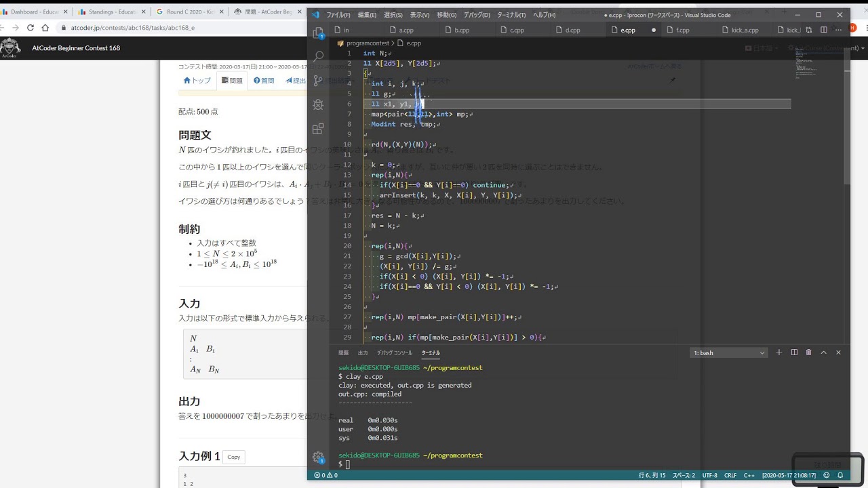868x488 pixels.
Task: Open the ターミナル(T) menu in VS Code
Action: [511, 15]
